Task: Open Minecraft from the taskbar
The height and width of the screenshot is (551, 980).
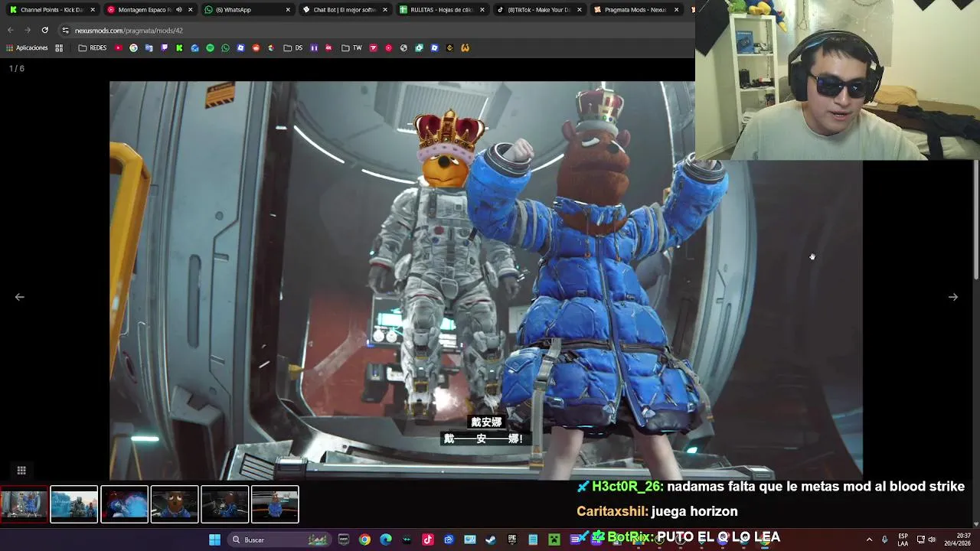Action: coord(554,540)
